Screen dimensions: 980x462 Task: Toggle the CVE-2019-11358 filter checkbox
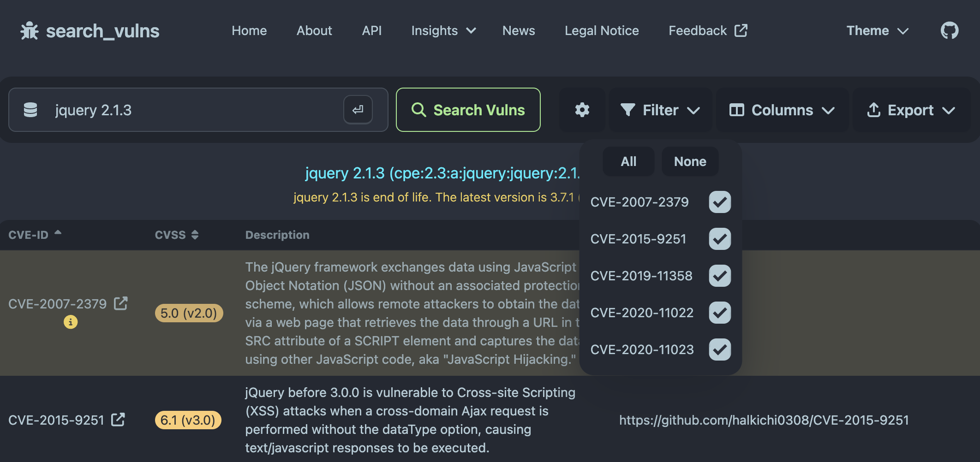(x=719, y=276)
